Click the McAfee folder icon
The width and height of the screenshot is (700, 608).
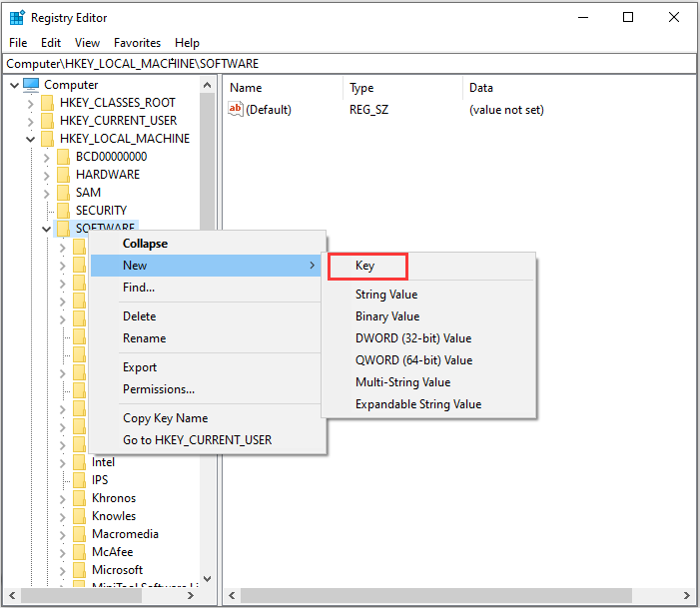click(x=80, y=552)
